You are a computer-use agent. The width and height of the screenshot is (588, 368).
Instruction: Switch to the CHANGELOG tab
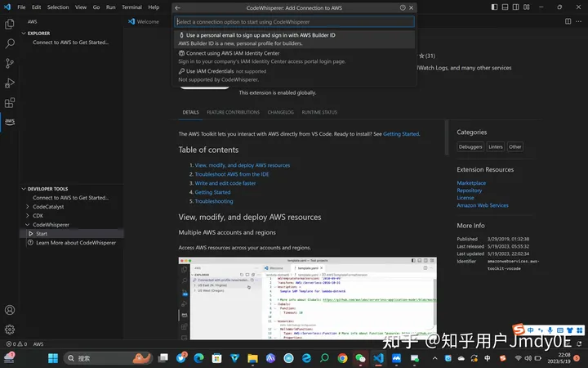pos(280,112)
